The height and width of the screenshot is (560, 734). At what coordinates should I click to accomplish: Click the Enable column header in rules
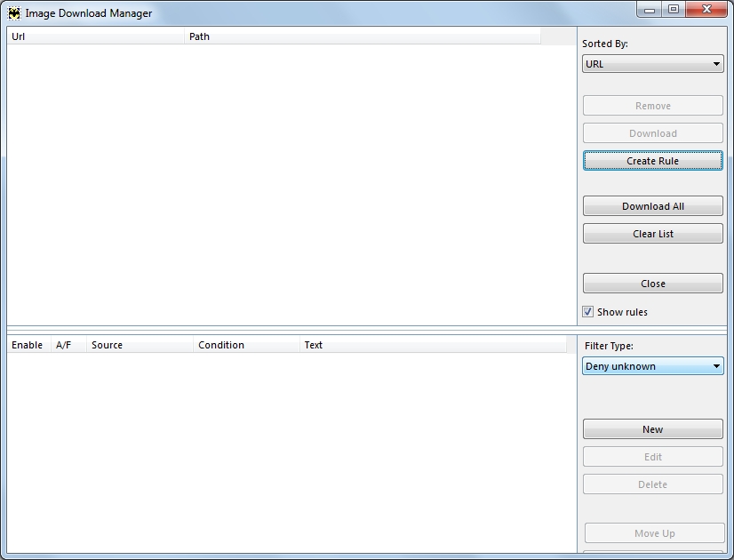tap(28, 345)
